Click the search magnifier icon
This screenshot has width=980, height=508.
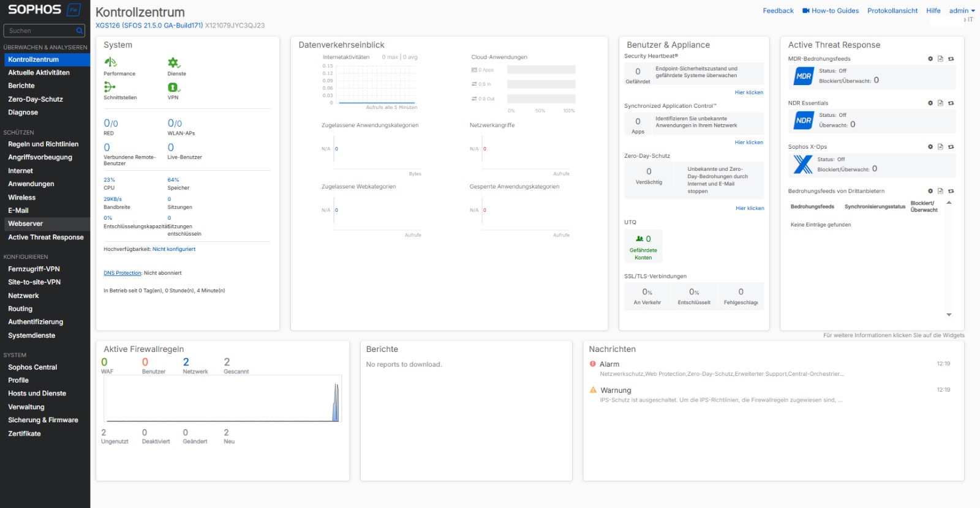(x=80, y=31)
